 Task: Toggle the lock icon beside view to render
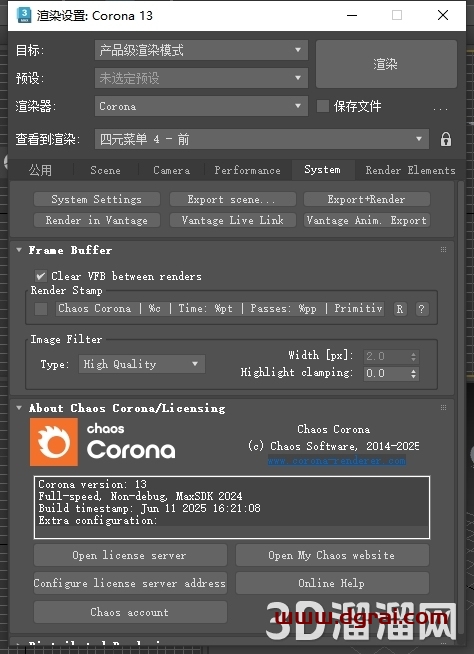tap(446, 139)
